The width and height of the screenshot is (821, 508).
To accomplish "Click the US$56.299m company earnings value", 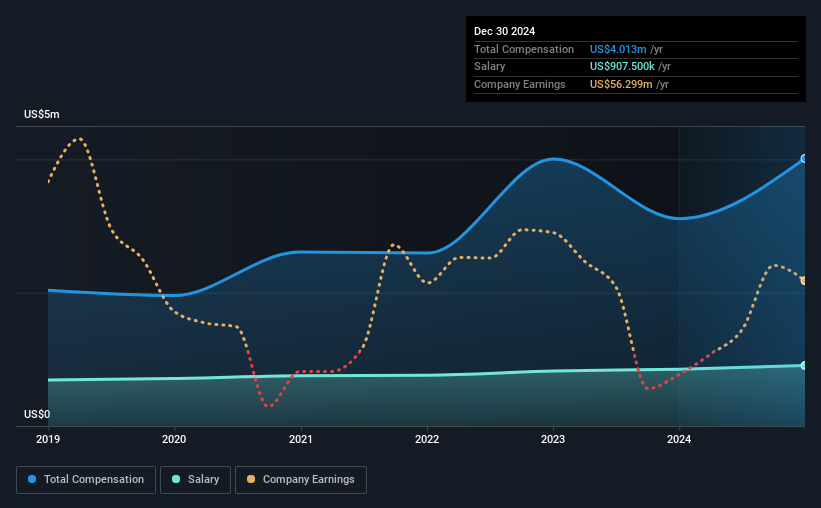I will click(x=621, y=84).
